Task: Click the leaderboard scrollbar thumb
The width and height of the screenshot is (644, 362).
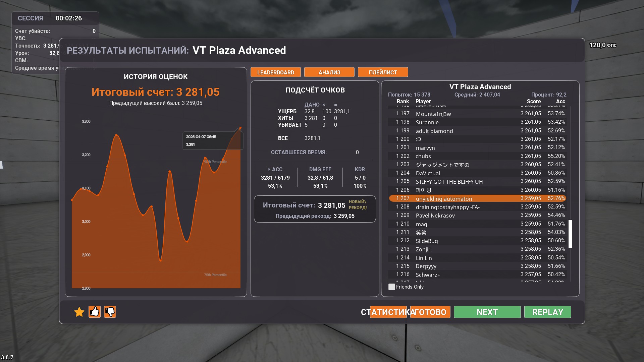Action: click(570, 234)
